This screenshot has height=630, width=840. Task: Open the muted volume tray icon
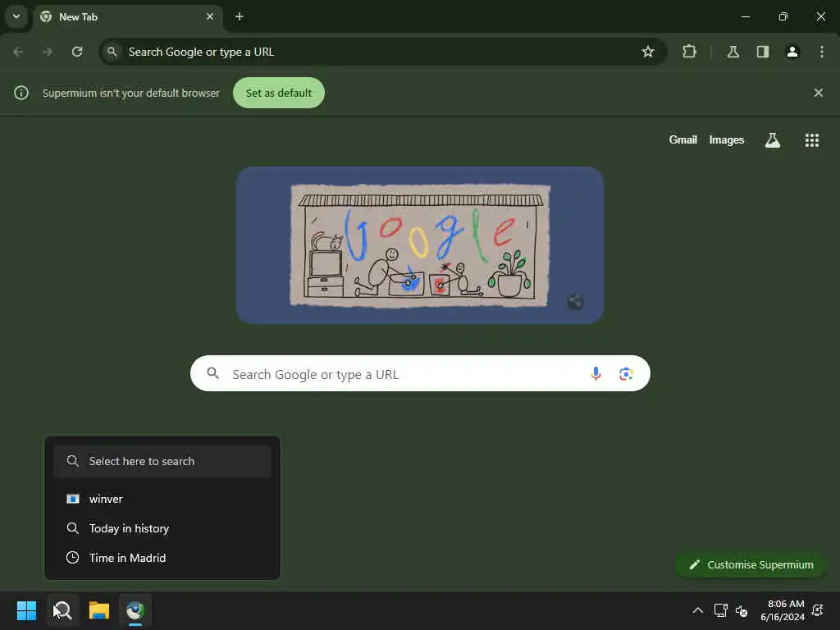click(x=742, y=610)
